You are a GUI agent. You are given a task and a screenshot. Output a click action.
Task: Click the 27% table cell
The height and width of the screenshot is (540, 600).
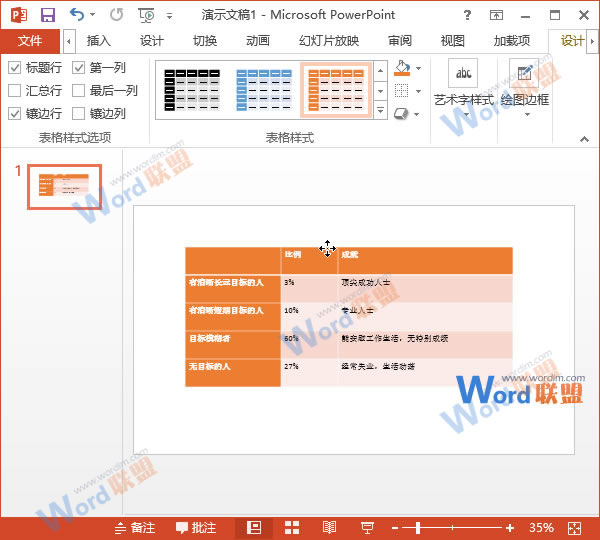coord(309,373)
